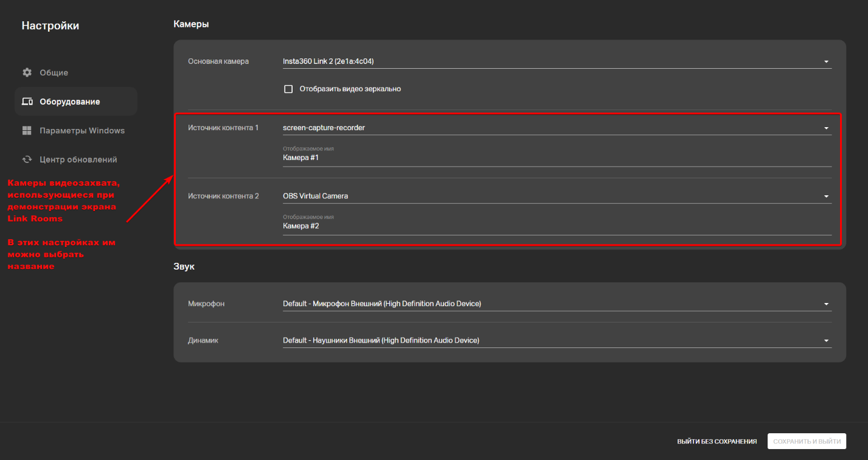
Task: Open the Источник контента 2 dropdown arrow
Action: coord(826,196)
